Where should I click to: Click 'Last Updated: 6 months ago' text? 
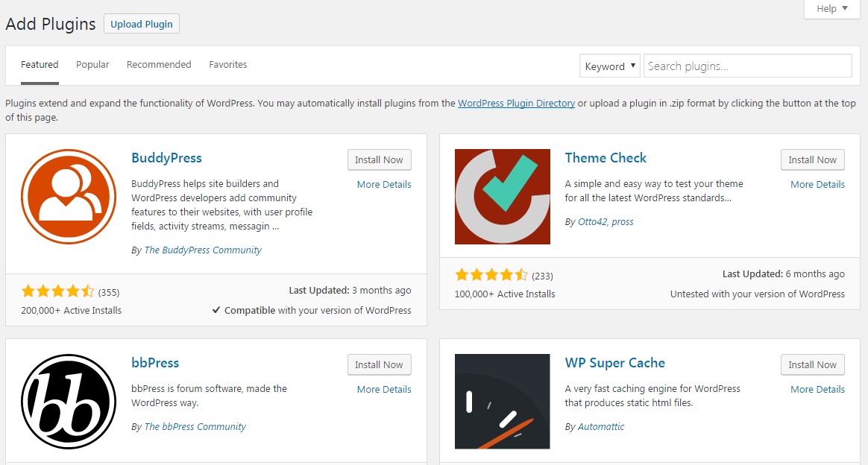(x=783, y=273)
